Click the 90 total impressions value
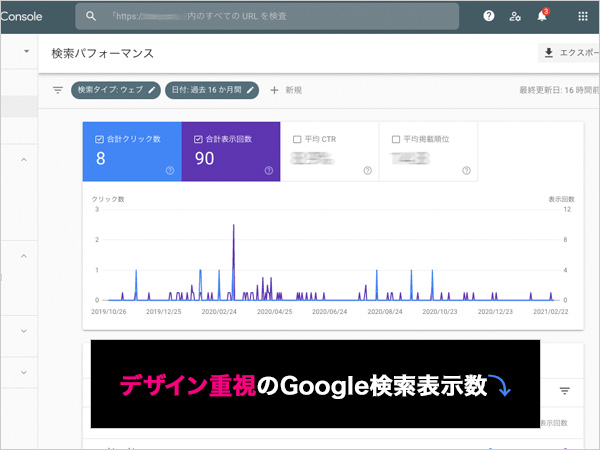 pyautogui.click(x=204, y=158)
